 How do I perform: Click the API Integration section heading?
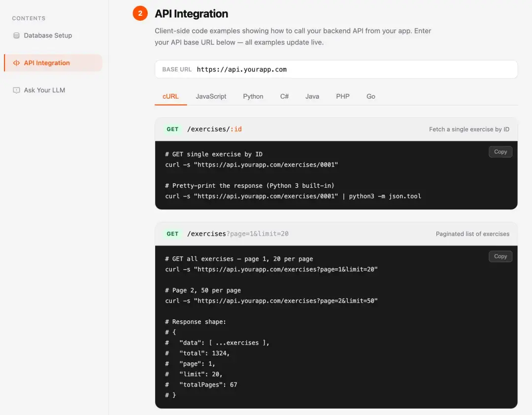click(191, 14)
